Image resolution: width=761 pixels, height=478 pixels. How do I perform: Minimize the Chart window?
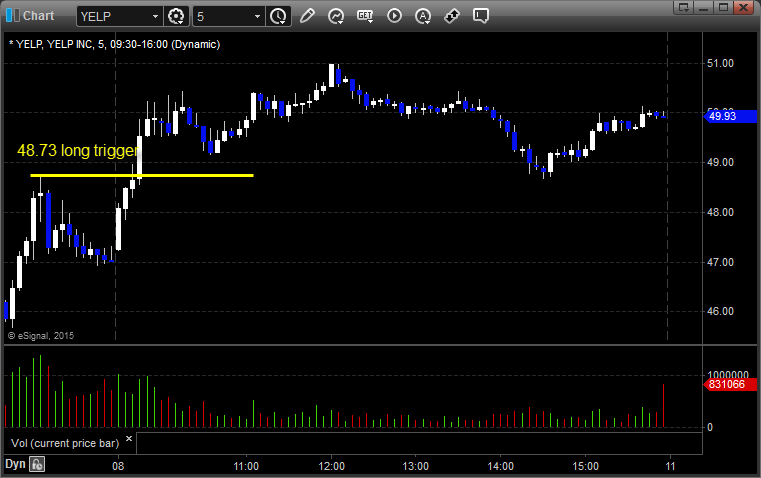(704, 7)
